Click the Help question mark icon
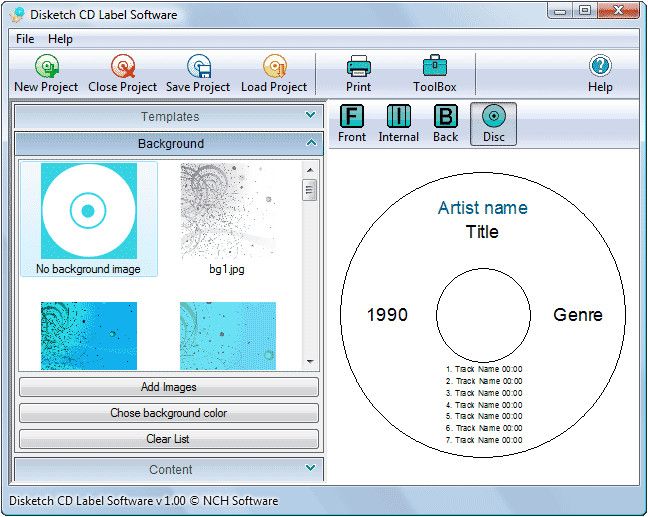Image resolution: width=648 pixels, height=517 pixels. (x=600, y=65)
